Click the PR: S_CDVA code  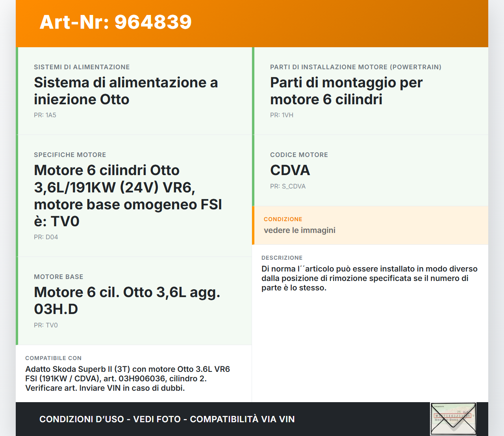pos(287,187)
